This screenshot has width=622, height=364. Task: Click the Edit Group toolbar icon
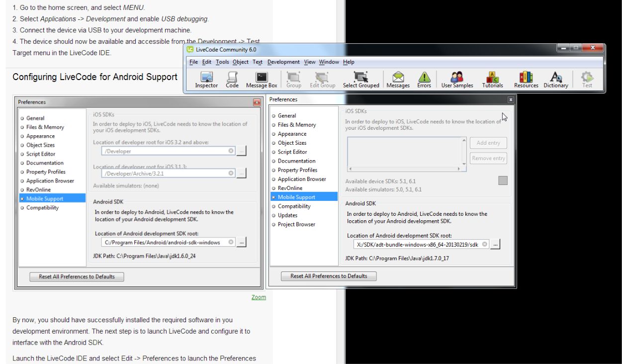click(x=323, y=80)
